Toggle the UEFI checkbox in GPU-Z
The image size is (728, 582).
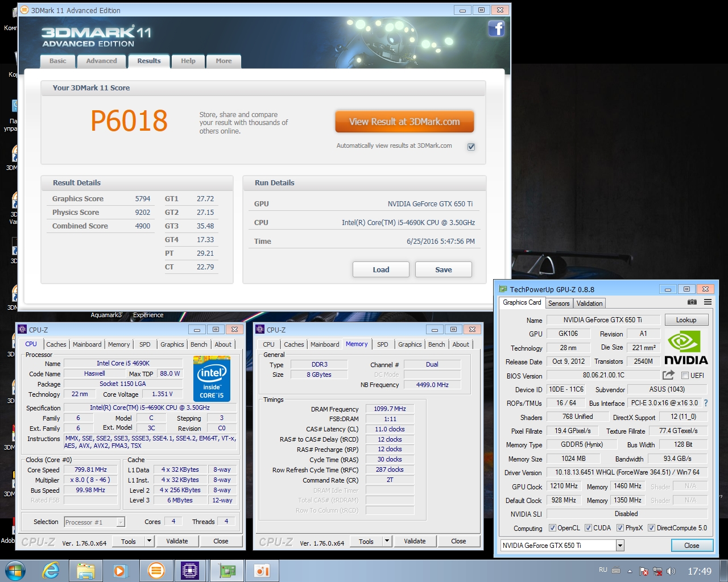click(685, 376)
